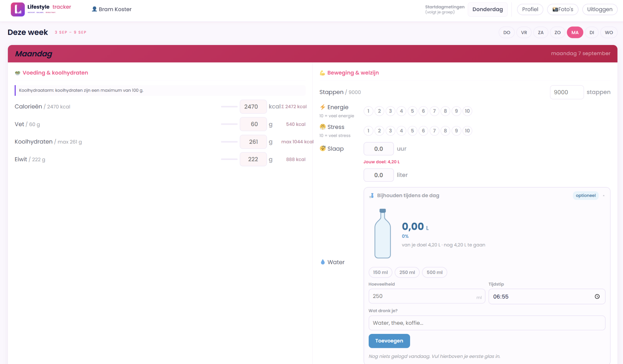Open the Profiel page
The width and height of the screenshot is (623, 364).
(x=530, y=9)
